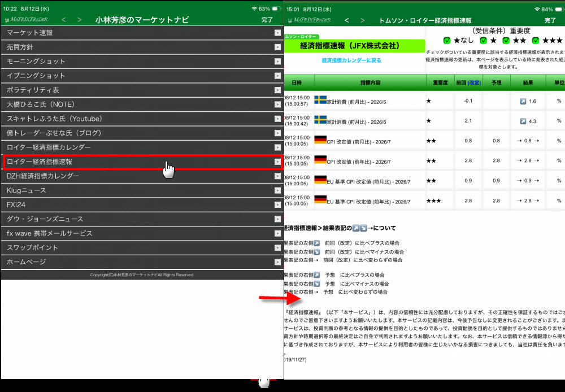
Task: Go back using right screen back arrow
Action: [x=347, y=20]
